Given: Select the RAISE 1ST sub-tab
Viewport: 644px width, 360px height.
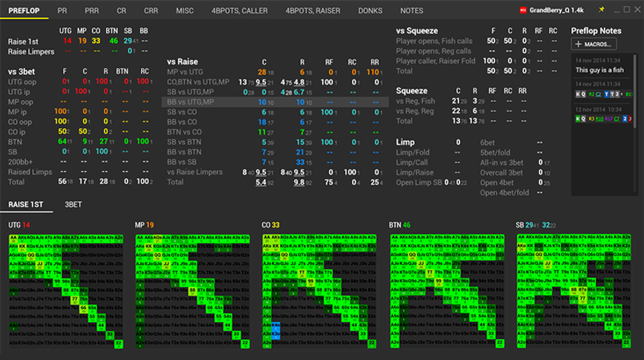Looking at the screenshot, I should click(x=26, y=205).
